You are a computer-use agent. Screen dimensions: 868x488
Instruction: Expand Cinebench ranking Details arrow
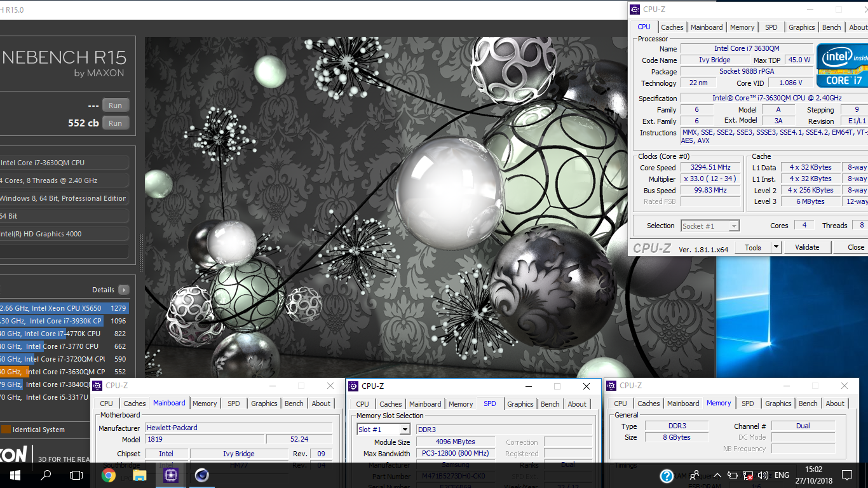(123, 290)
